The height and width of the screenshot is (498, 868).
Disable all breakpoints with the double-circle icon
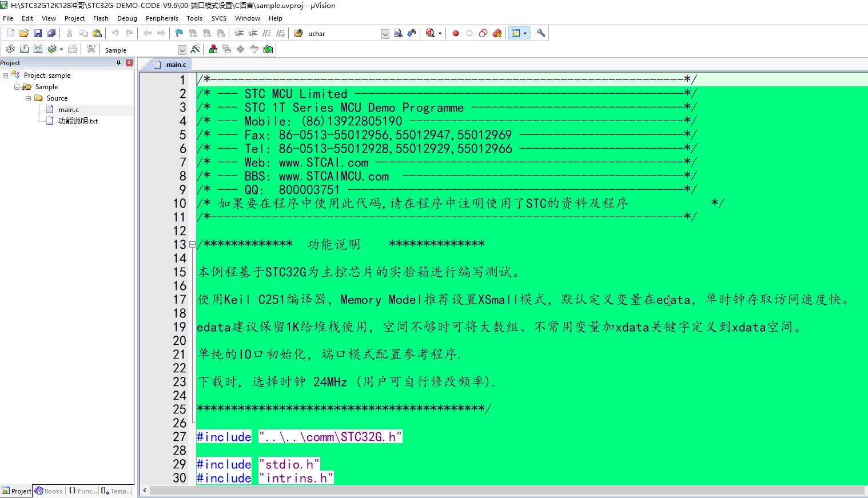[483, 33]
